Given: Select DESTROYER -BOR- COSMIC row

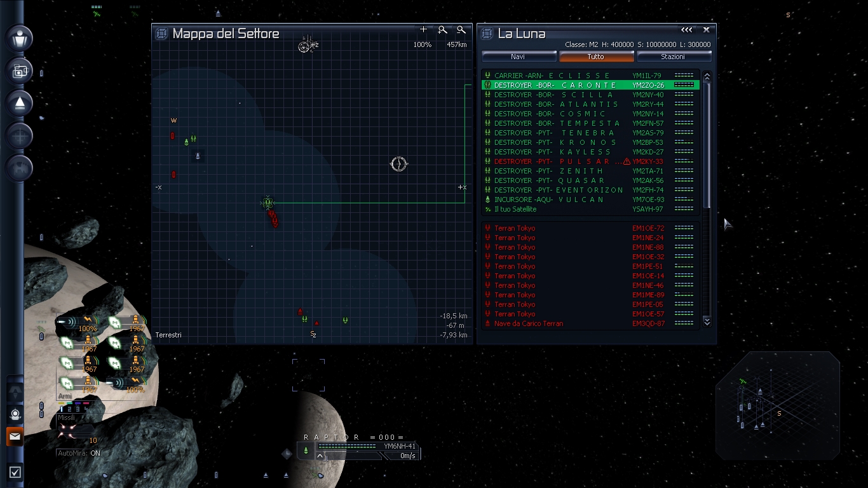Looking at the screenshot, I should (590, 114).
